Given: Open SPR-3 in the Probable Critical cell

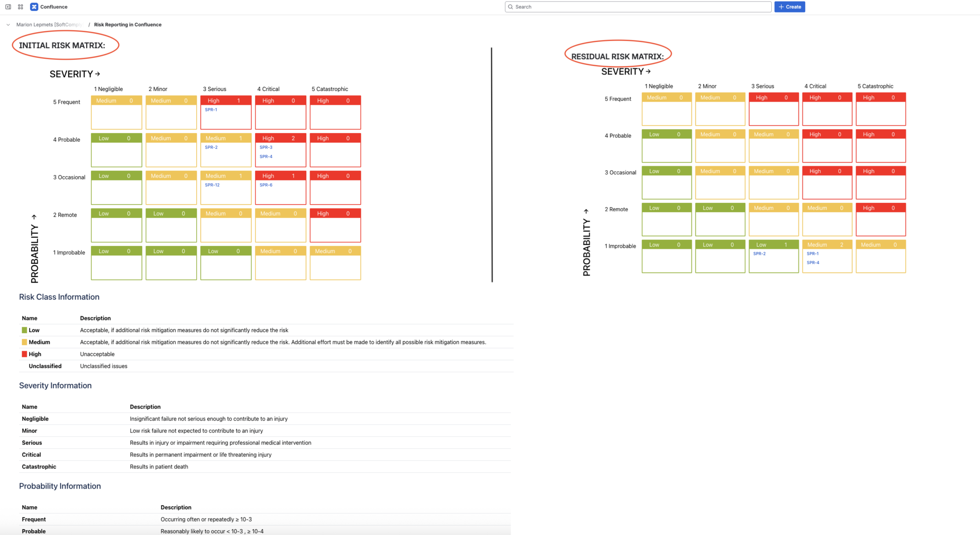Looking at the screenshot, I should pos(266,147).
